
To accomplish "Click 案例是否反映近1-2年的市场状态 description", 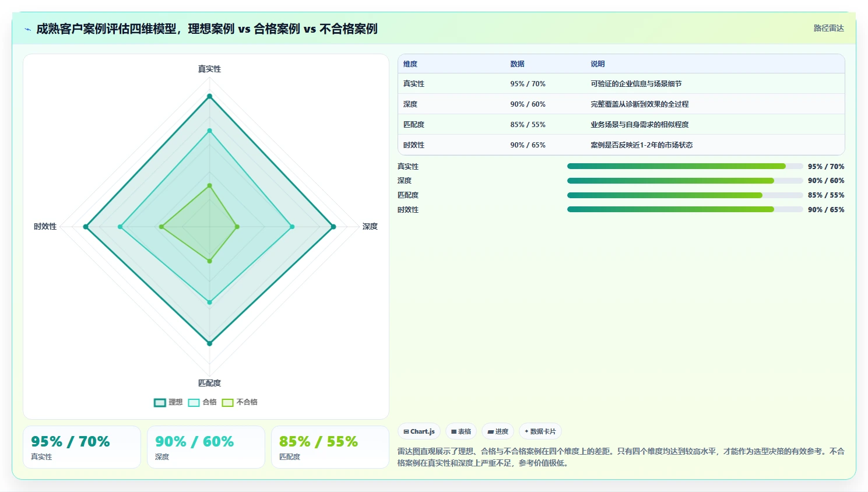I will point(642,145).
